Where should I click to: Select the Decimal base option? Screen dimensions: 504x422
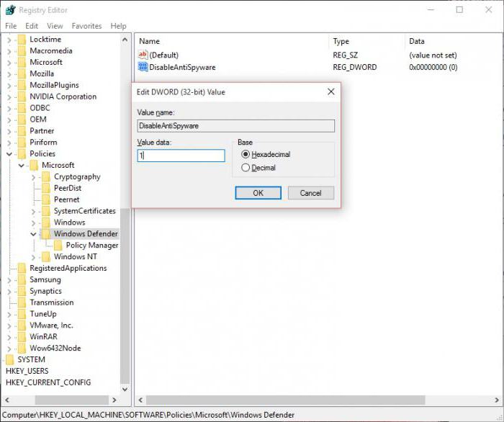tap(246, 168)
